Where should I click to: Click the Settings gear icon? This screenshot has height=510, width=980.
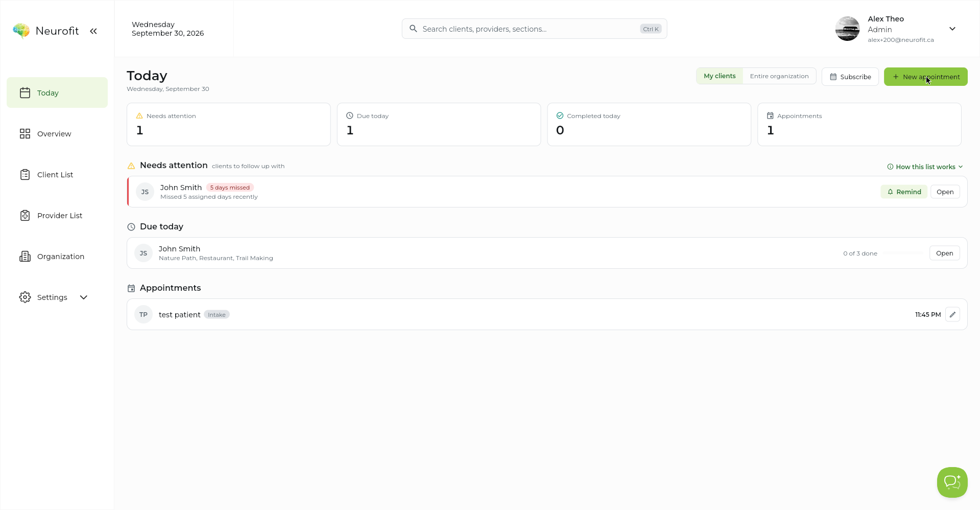coord(25,297)
